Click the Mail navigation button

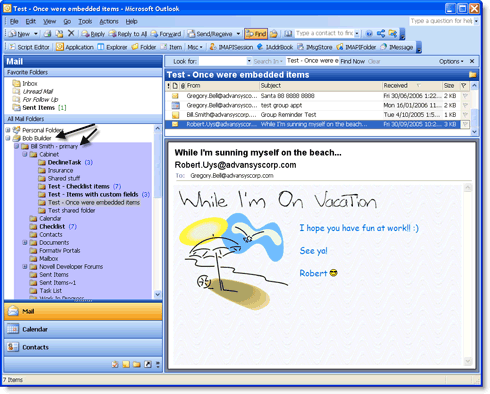pyautogui.click(x=83, y=311)
